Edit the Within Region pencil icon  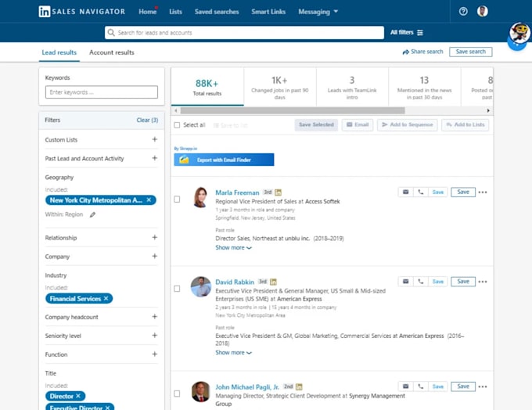(92, 214)
